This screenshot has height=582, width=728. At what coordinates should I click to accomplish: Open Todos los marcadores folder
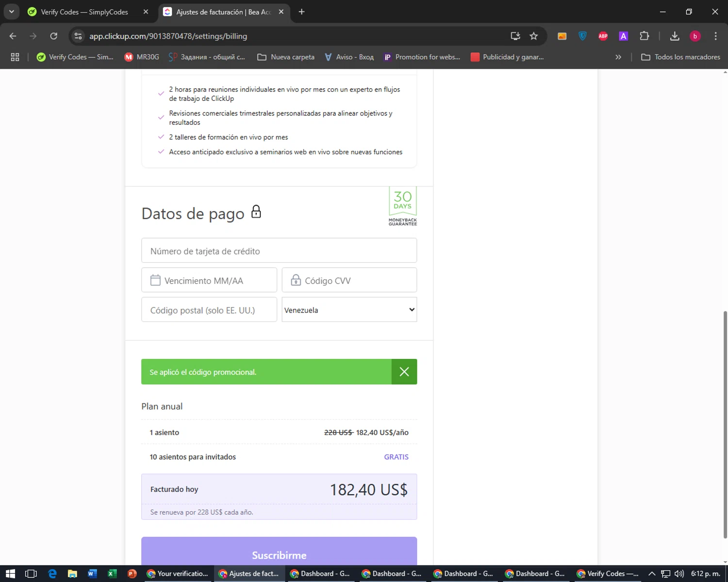(x=680, y=57)
